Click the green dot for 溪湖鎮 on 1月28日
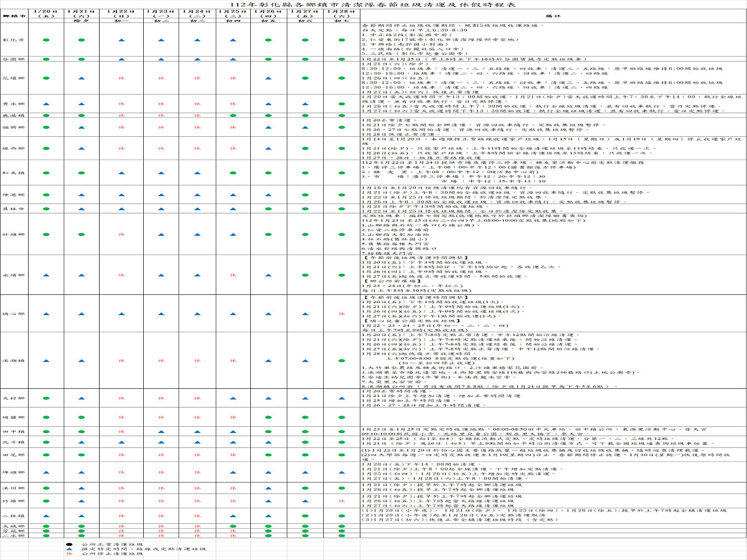This screenshot has height=560, width=747. tap(342, 360)
